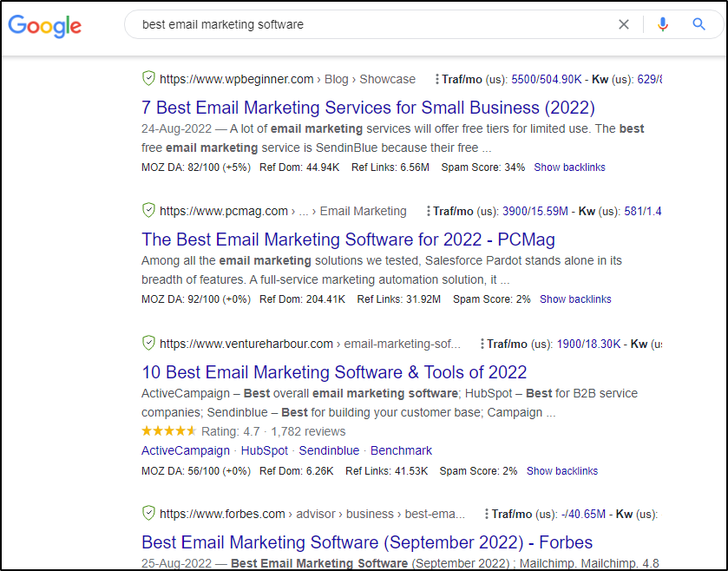This screenshot has height=571, width=728.
Task: Open three-dot menu for forbes result
Action: pos(485,514)
